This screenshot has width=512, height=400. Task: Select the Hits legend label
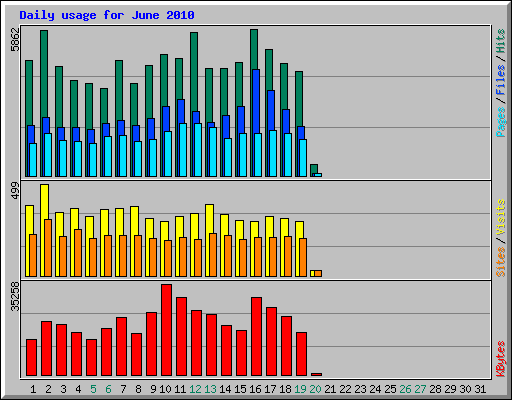500,41
